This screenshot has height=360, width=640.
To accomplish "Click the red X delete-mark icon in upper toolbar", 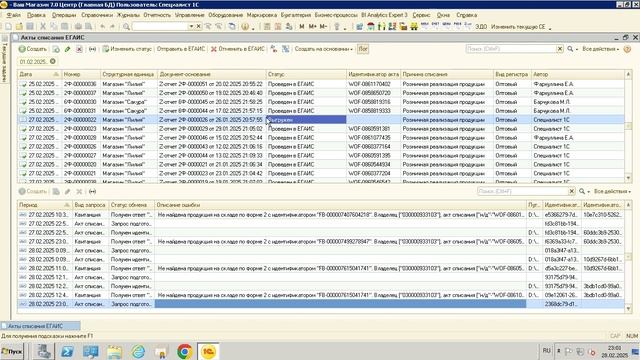I will coord(79,49).
